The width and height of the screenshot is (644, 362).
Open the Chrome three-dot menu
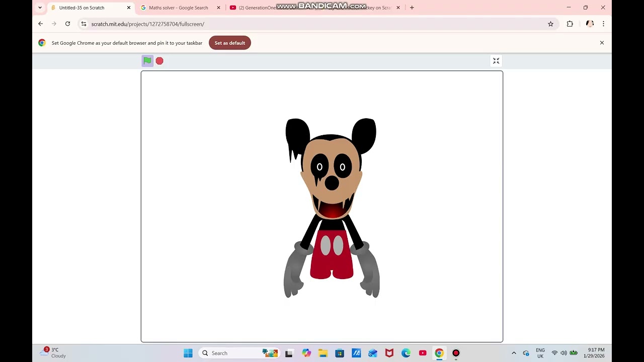(x=603, y=24)
